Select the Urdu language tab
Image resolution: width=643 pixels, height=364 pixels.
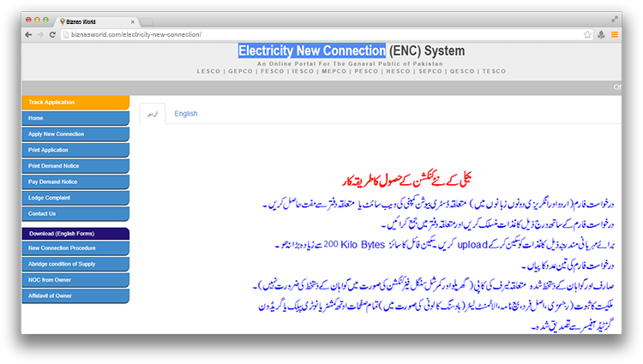coord(152,113)
